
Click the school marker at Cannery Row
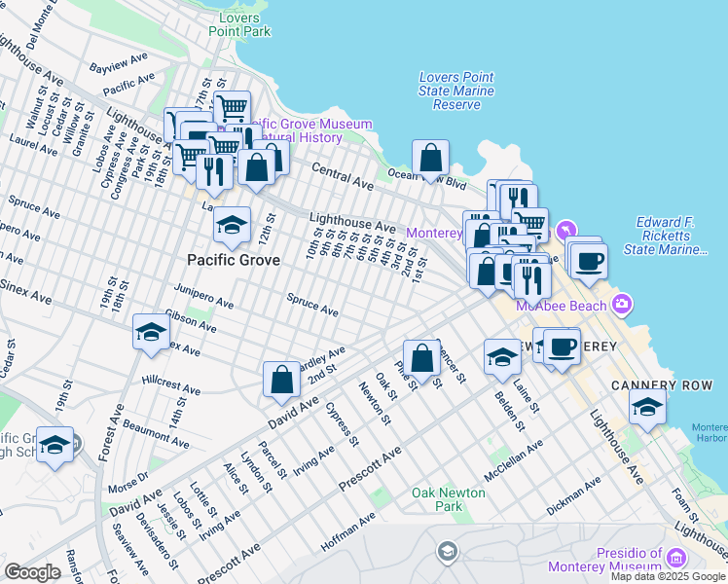pos(647,409)
